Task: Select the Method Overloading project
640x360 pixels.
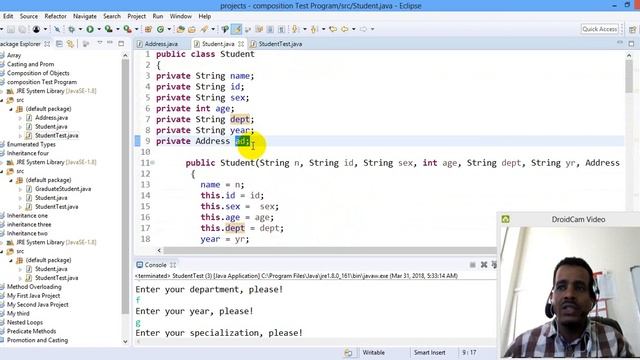Action: [x=34, y=287]
